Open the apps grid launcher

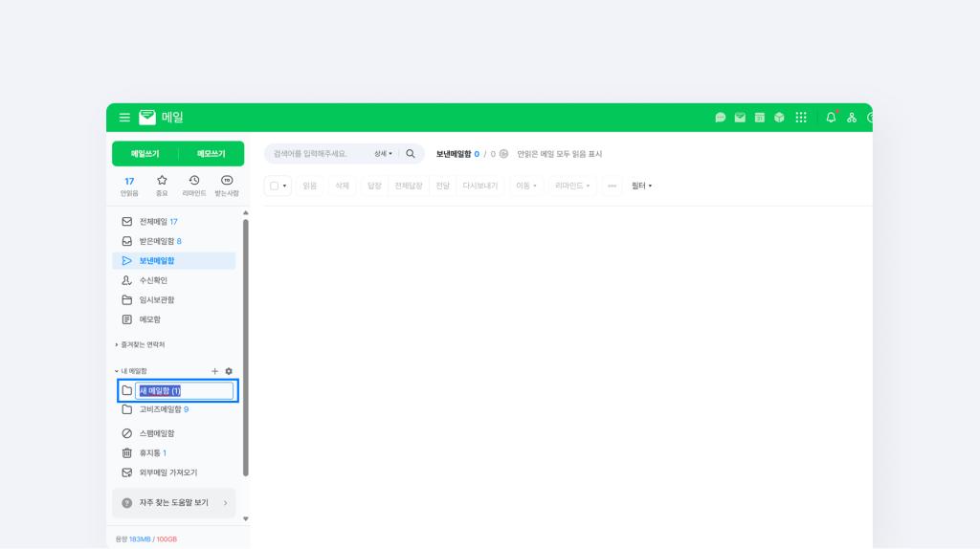(801, 118)
